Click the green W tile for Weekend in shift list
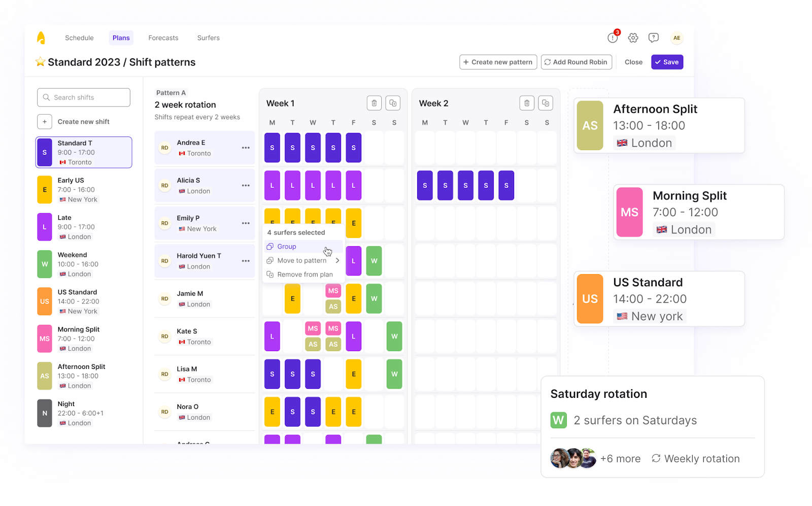This screenshot has width=812, height=506. click(x=45, y=264)
